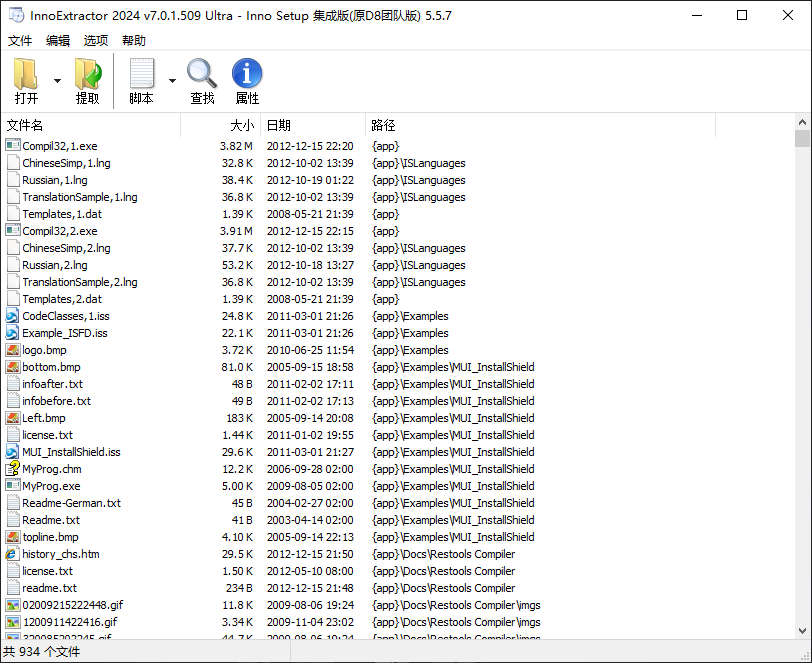The height and width of the screenshot is (663, 812).
Task: Open the Edit (编辑) menu
Action: click(x=58, y=41)
